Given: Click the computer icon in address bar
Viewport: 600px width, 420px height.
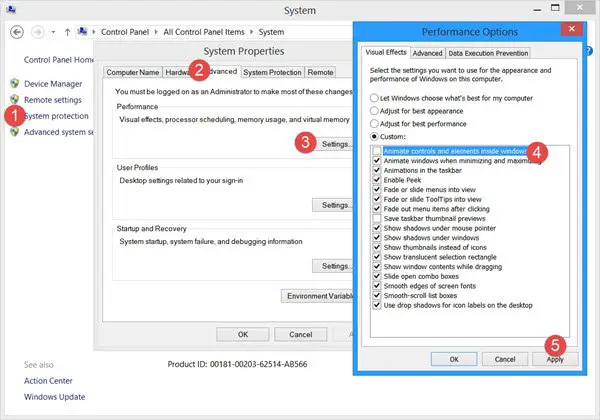Looking at the screenshot, I should click(82, 31).
